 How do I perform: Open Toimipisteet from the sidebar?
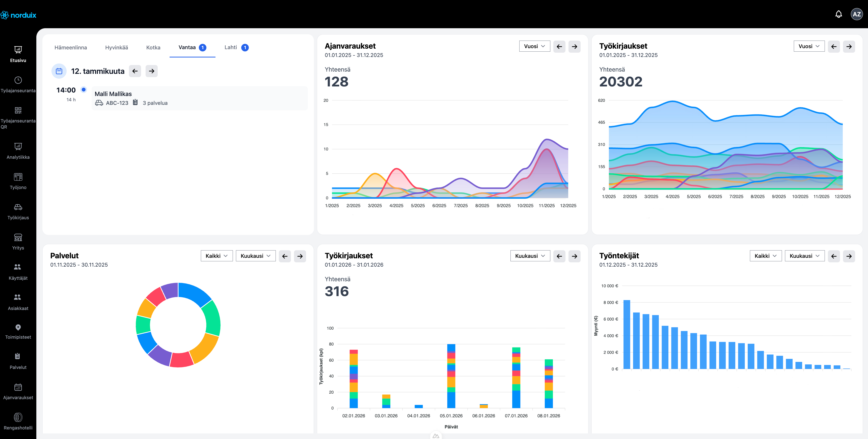pos(18,331)
